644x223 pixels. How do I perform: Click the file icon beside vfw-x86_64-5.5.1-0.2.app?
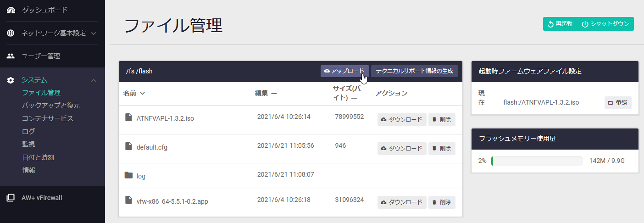(129, 200)
